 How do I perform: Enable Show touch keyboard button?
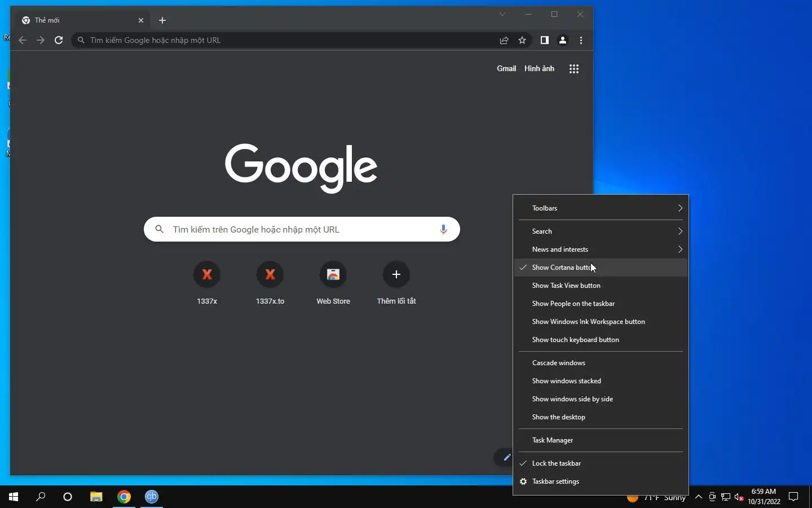tap(601, 340)
